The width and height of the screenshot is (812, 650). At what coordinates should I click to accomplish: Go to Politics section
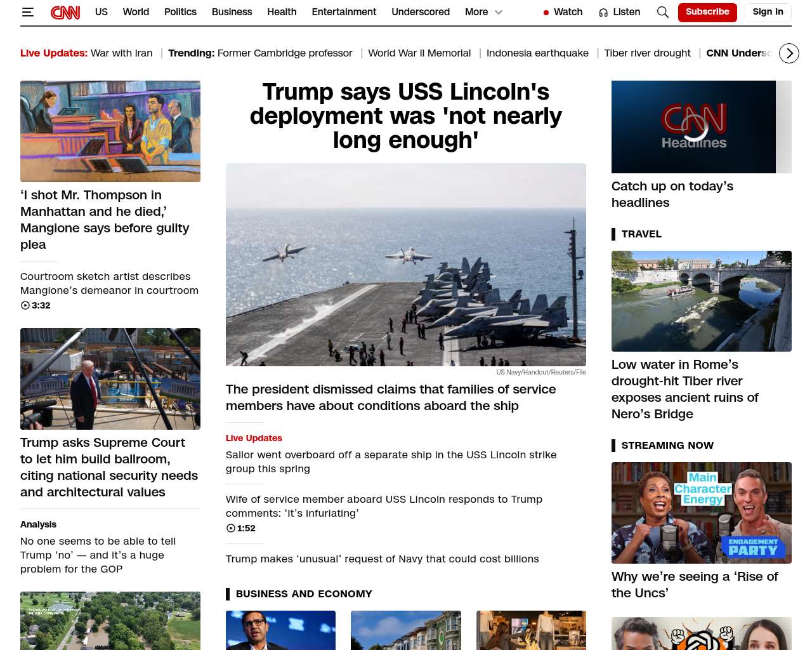[x=180, y=12]
